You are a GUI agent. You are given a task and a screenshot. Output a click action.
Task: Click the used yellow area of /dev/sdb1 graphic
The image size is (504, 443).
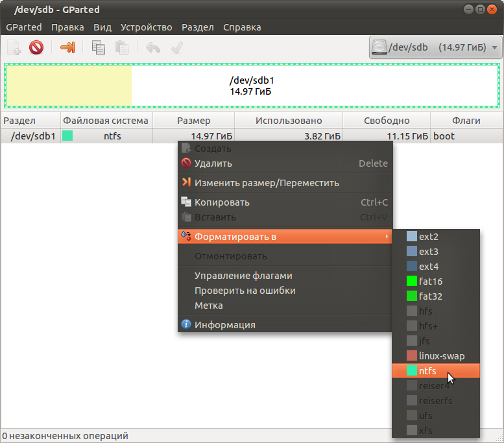click(x=69, y=86)
